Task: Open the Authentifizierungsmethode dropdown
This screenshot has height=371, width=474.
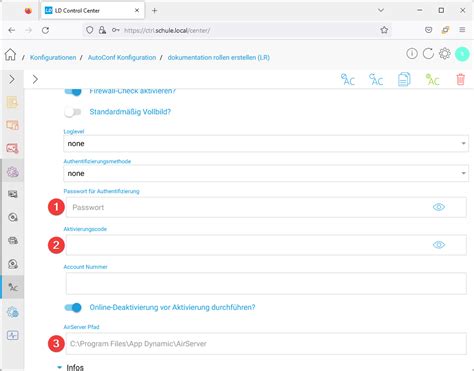Action: coord(266,173)
